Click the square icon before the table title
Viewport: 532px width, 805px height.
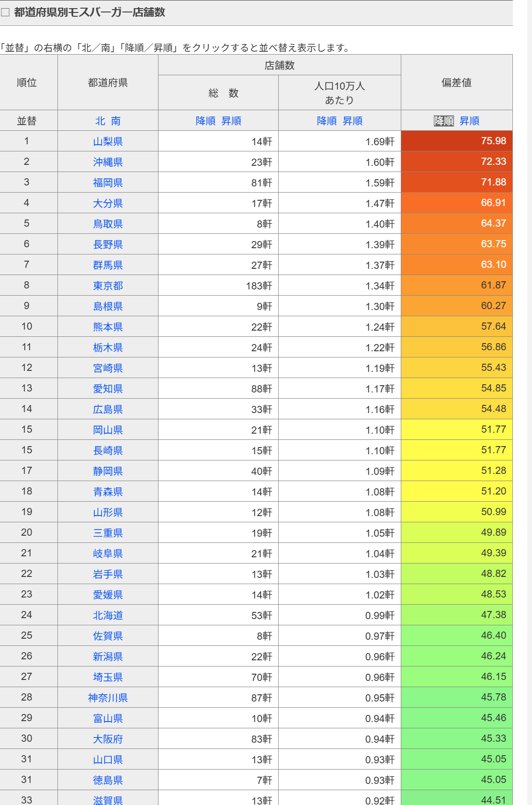click(5, 12)
